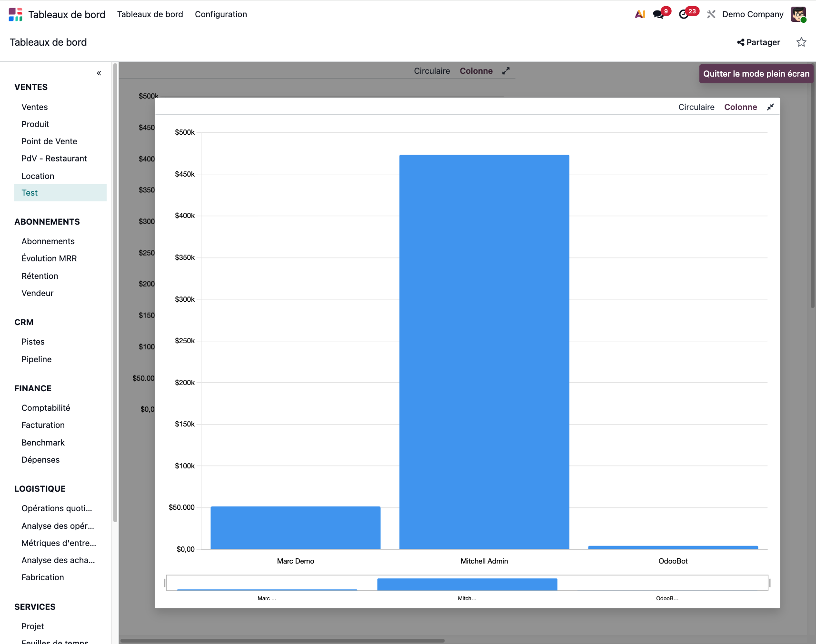Select Colonne chart type in popup
The width and height of the screenshot is (816, 644).
pos(740,107)
